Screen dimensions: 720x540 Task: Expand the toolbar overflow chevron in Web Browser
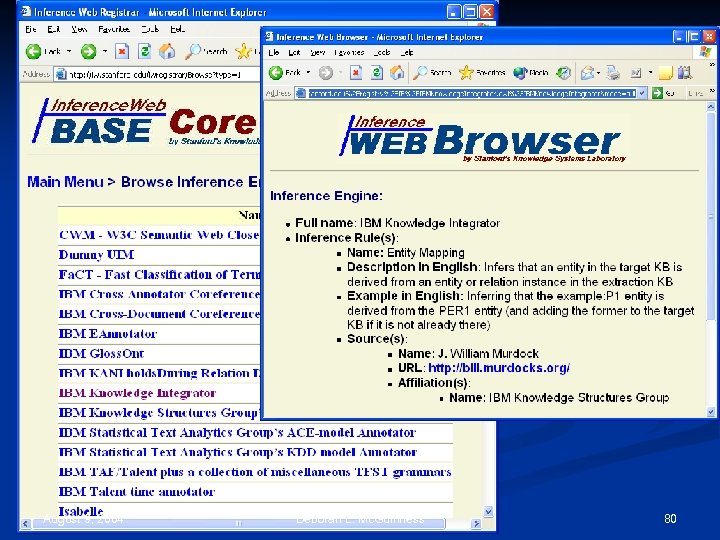click(x=712, y=65)
